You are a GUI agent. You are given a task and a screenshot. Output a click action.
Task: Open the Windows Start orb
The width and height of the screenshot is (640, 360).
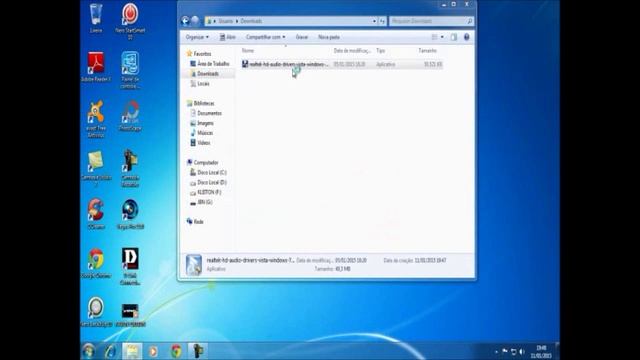89,351
